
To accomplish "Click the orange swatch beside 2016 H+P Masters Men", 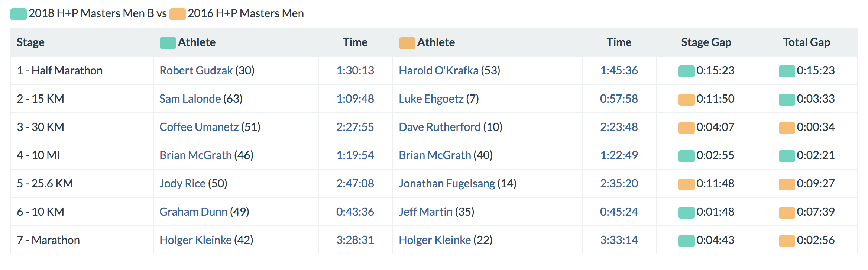I will click(x=178, y=14).
